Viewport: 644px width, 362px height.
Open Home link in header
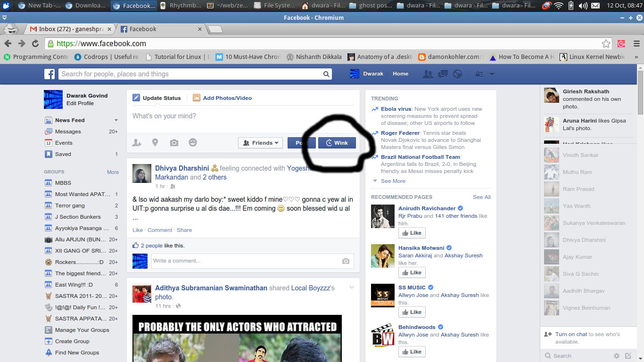(400, 74)
